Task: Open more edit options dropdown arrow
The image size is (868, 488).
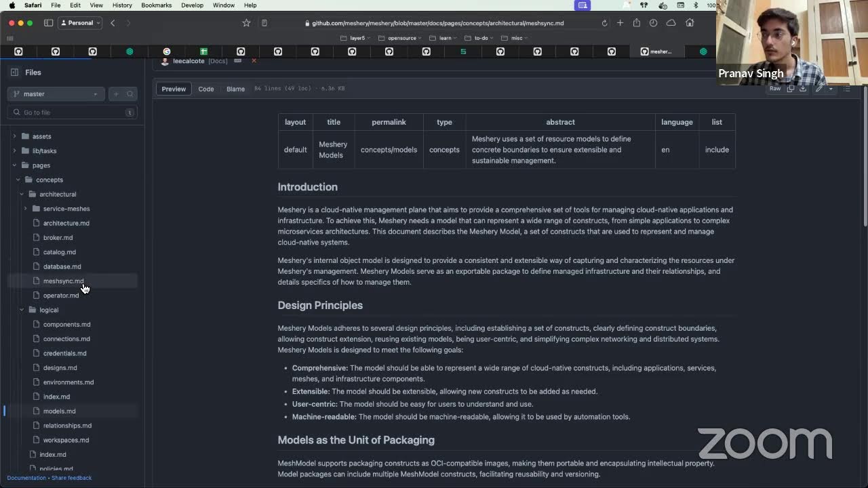Action: pos(831,89)
